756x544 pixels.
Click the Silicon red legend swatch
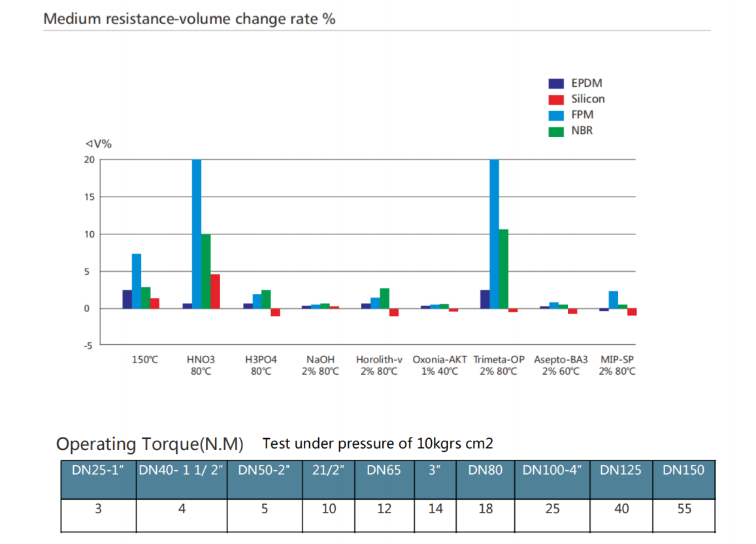(555, 99)
